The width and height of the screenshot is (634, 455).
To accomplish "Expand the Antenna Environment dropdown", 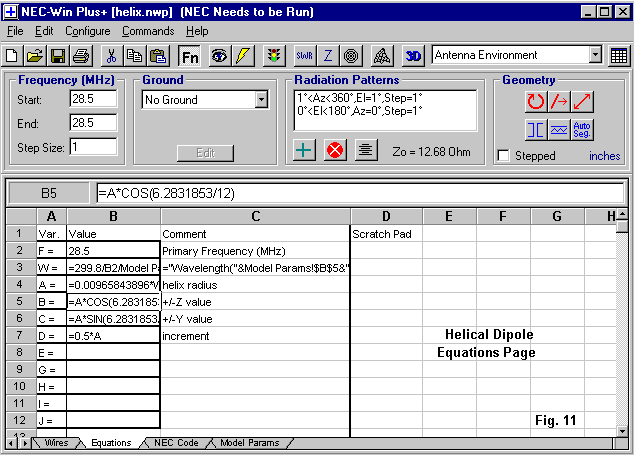I will click(595, 55).
